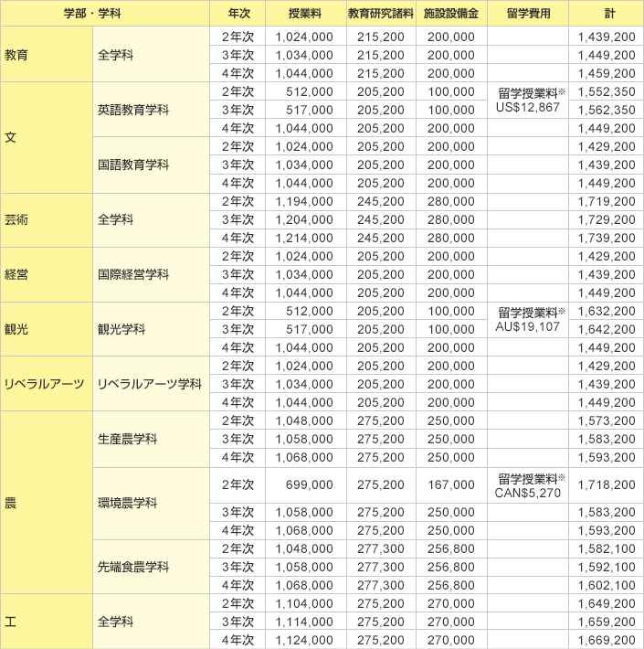644x649 pixels.
Task: Select the total 1,552,350
Action: [x=606, y=91]
